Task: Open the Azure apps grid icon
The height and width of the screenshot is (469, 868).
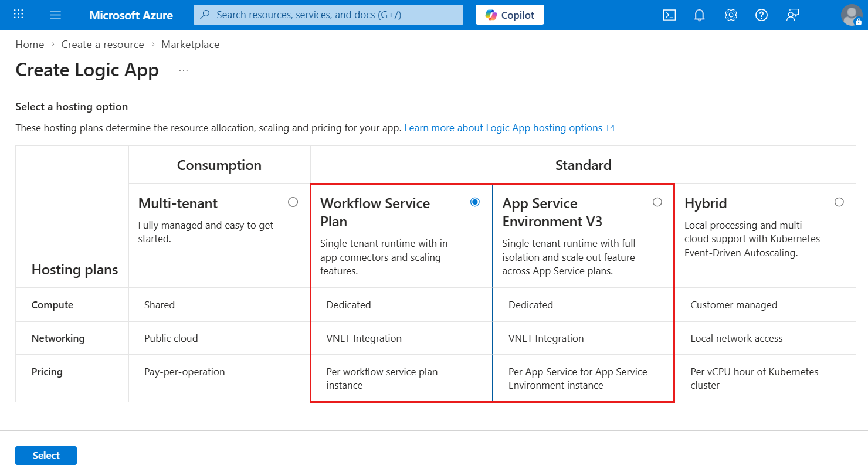Action: tap(19, 15)
